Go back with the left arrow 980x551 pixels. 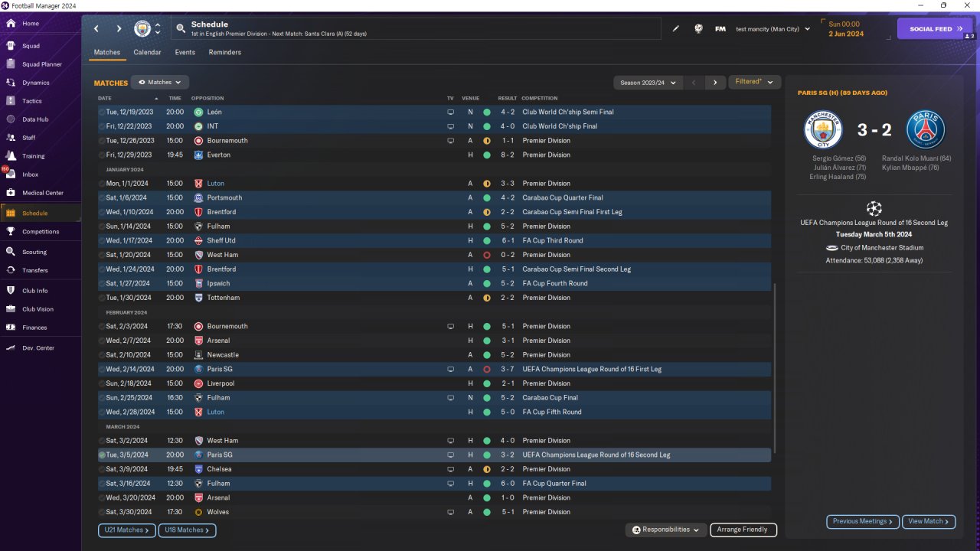pyautogui.click(x=96, y=28)
